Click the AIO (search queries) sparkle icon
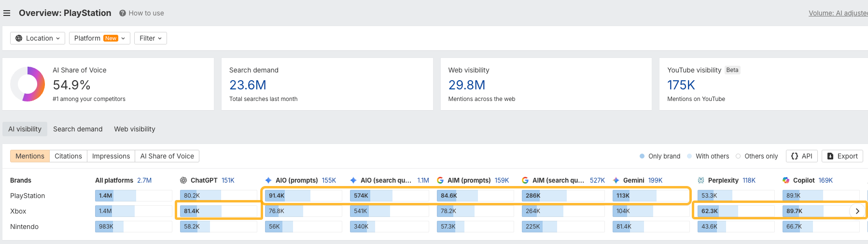This screenshot has height=244, width=868. 353,180
